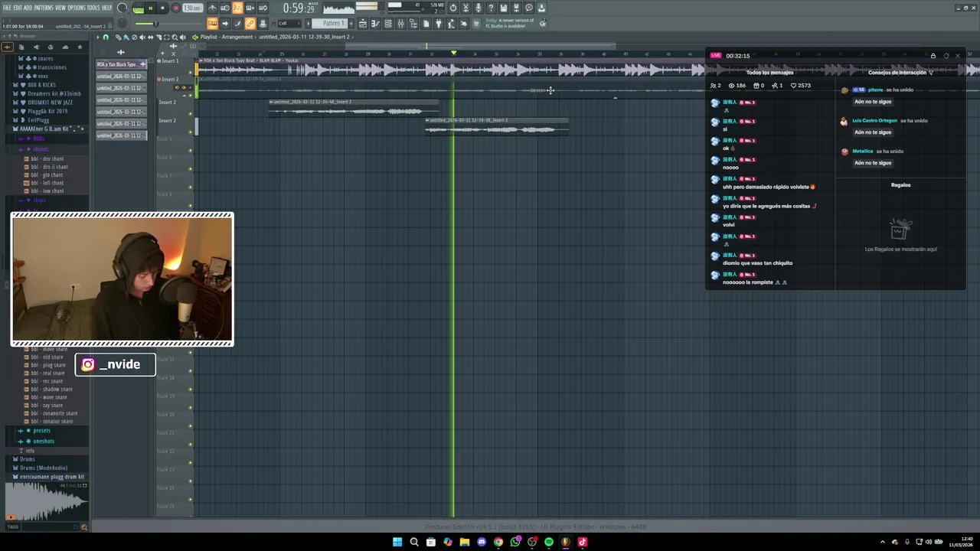Select the bbl - lofi chant sample
Screen dimensions: 980x551
tap(48, 183)
